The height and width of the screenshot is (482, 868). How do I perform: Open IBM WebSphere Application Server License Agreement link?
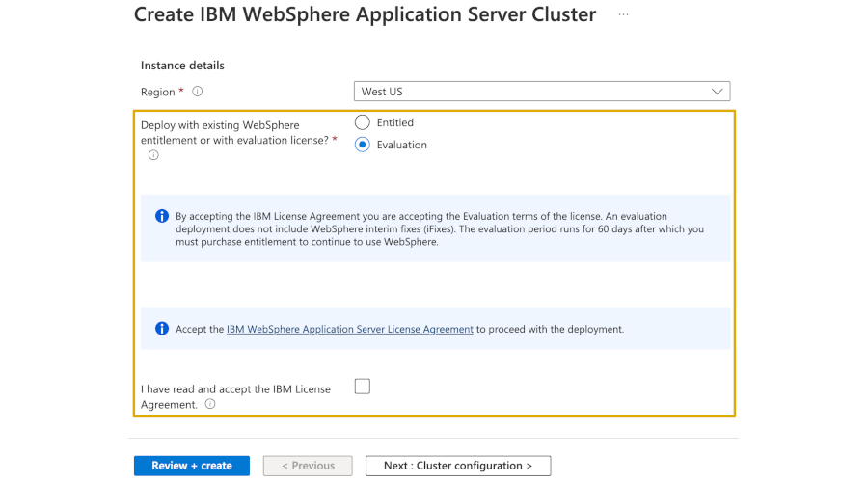349,329
